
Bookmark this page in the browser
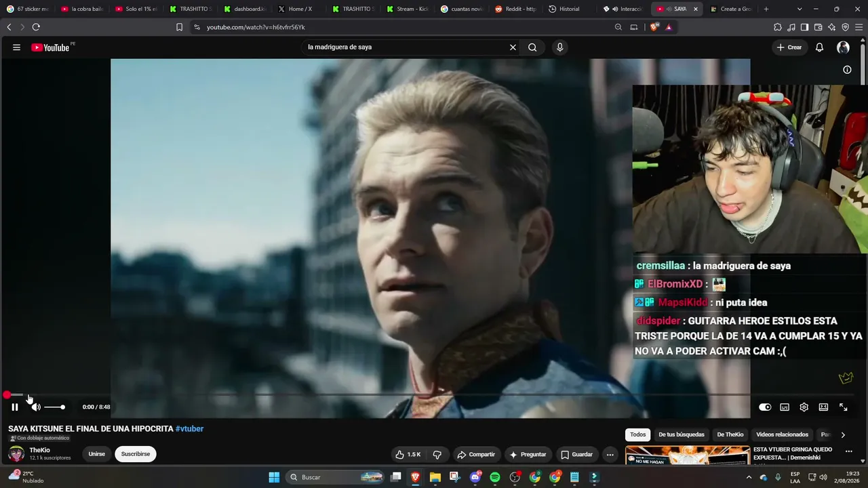[x=179, y=27]
